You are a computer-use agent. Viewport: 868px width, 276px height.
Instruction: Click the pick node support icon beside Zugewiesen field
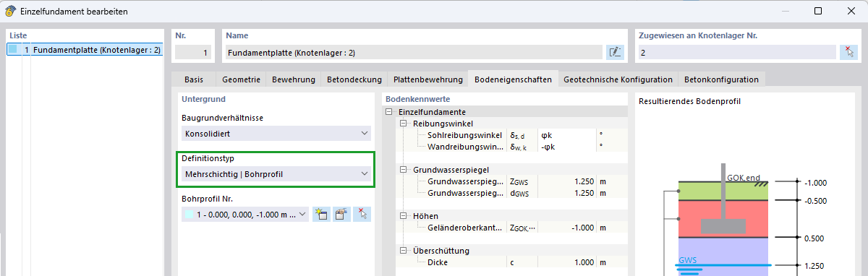(x=848, y=52)
